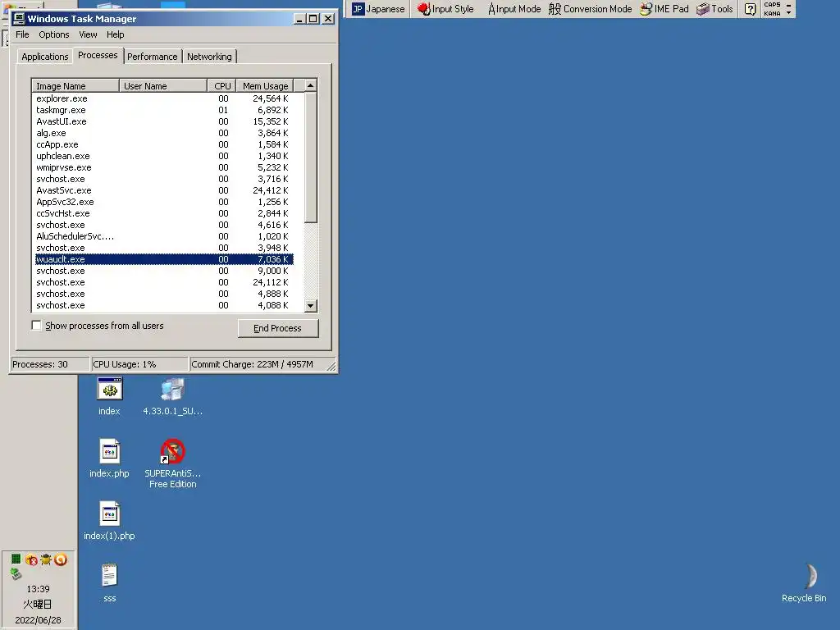Open the View menu
The width and height of the screenshot is (840, 630).
pyautogui.click(x=88, y=34)
